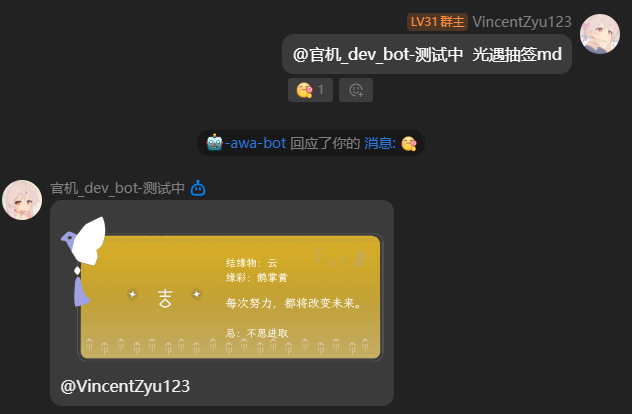Click the @VincentZyu123 mention in bot reply

point(125,386)
